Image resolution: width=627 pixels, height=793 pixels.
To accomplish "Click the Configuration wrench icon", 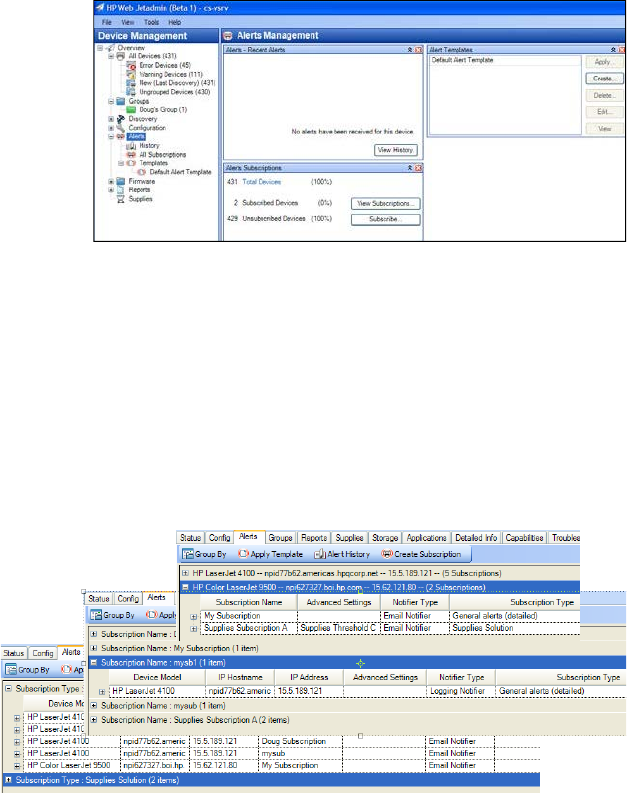I will point(121,128).
